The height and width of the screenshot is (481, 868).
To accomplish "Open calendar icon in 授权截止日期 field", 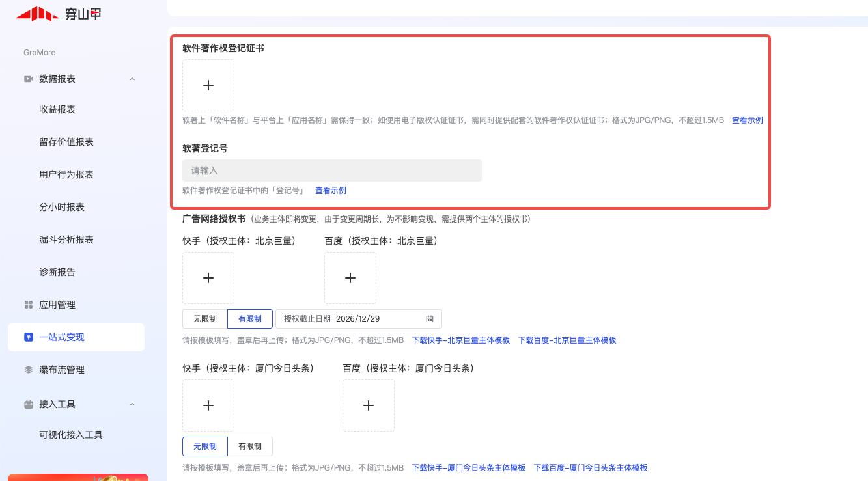I will (430, 319).
